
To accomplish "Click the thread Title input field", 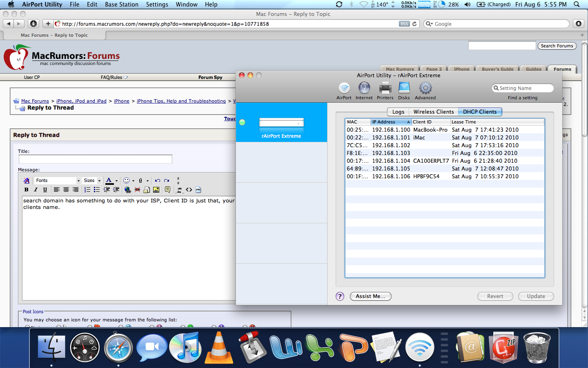I will coord(95,159).
